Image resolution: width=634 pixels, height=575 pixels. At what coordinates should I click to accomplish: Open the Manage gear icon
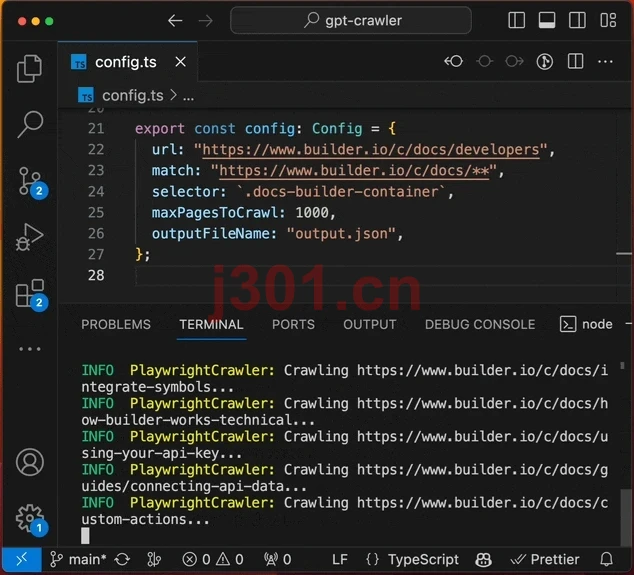32,520
